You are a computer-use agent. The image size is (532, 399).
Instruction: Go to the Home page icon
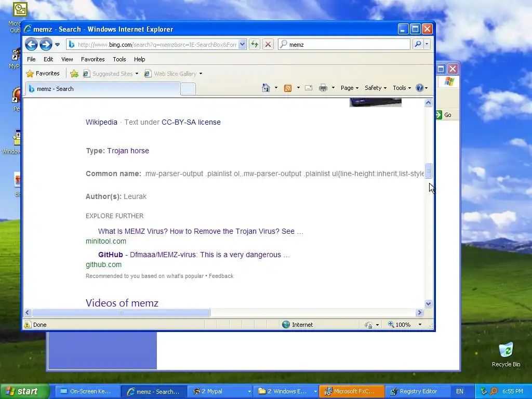pyautogui.click(x=266, y=88)
